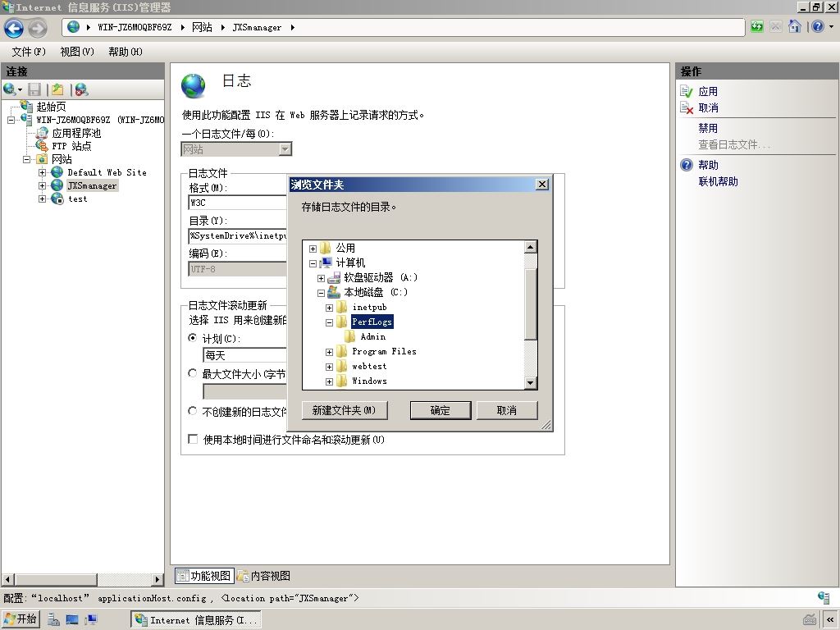Click the 联机帮助 link
Image resolution: width=840 pixels, height=630 pixels.
point(718,181)
